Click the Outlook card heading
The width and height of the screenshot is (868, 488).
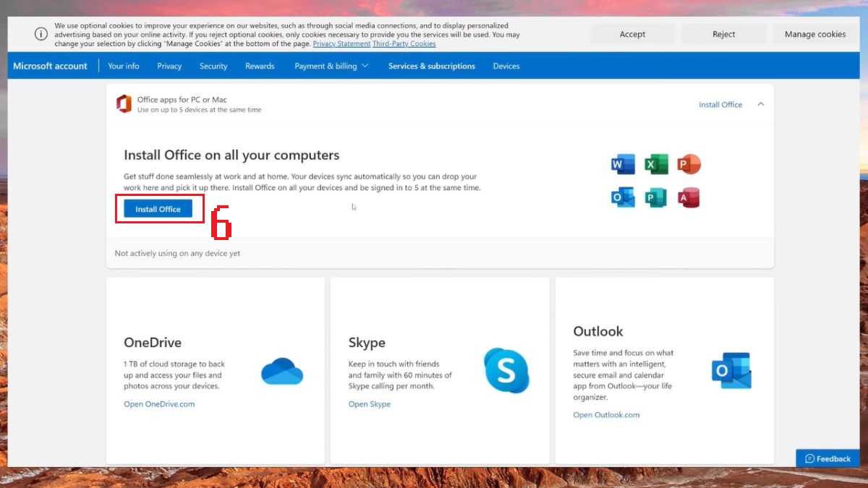tap(598, 331)
